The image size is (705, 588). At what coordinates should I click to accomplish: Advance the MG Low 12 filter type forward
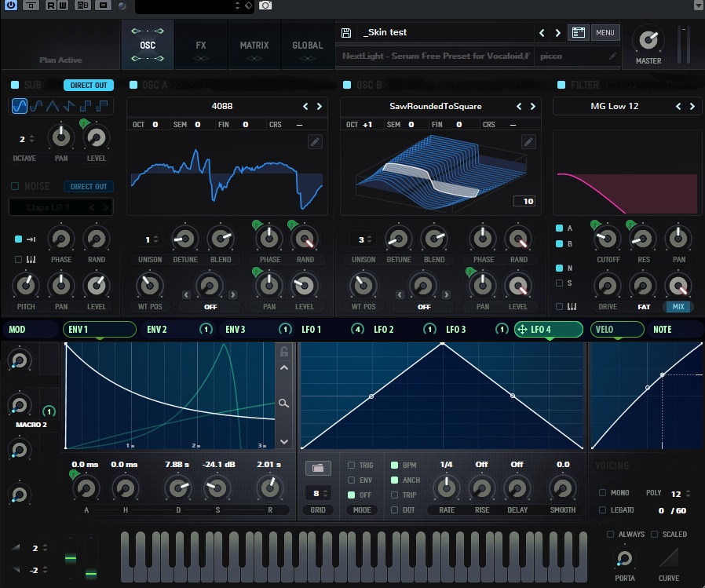click(x=691, y=106)
